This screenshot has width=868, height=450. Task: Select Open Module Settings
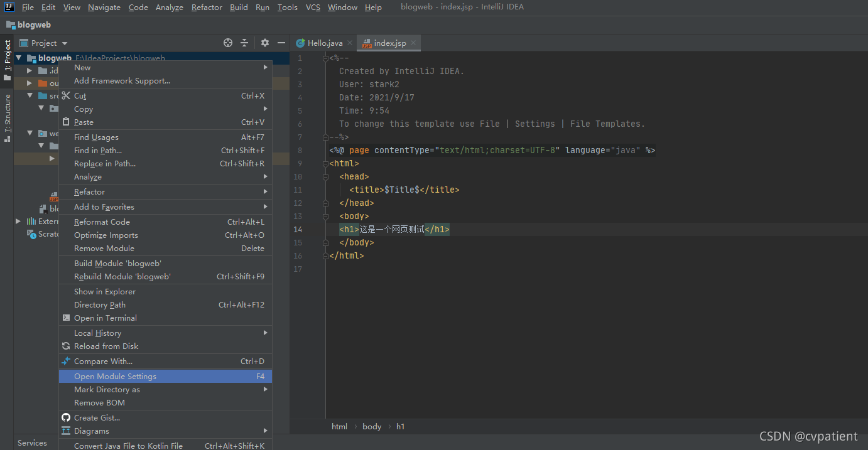pos(165,376)
